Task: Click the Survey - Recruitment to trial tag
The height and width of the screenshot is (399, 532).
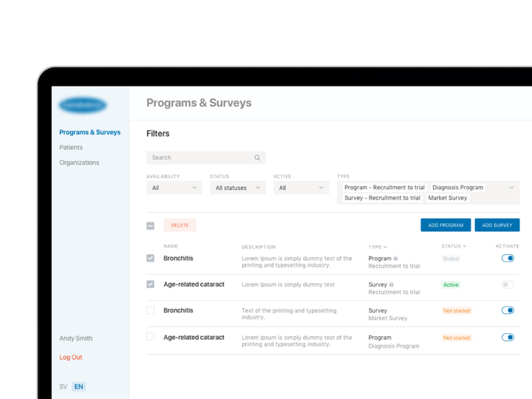Action: (383, 198)
